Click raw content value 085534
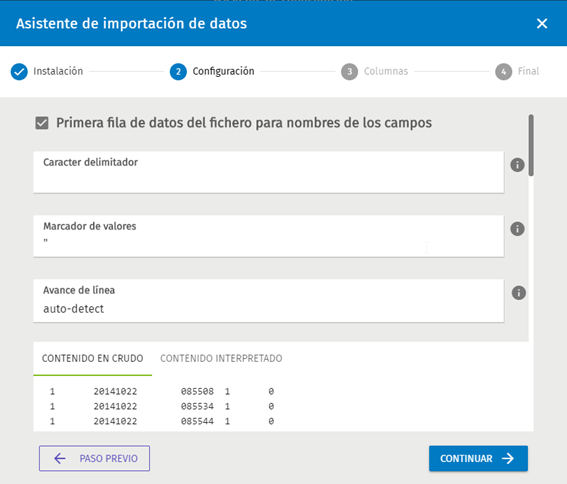This screenshot has height=484, width=567. [197, 407]
